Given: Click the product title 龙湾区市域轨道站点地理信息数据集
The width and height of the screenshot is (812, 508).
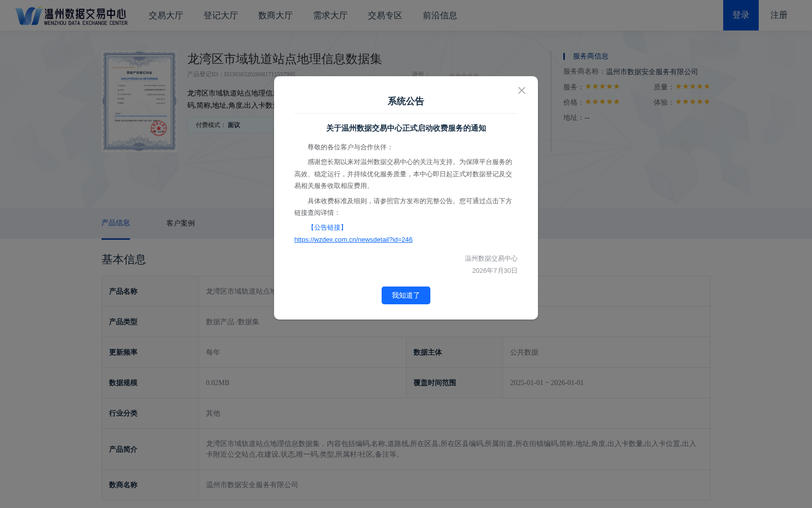Looking at the screenshot, I should pos(285,59).
